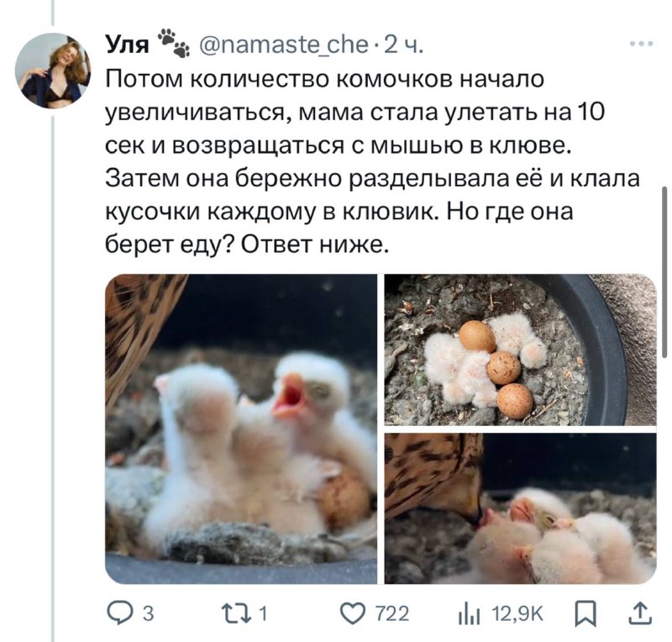Open the @namaste_che handle link

pyautogui.click(x=283, y=45)
